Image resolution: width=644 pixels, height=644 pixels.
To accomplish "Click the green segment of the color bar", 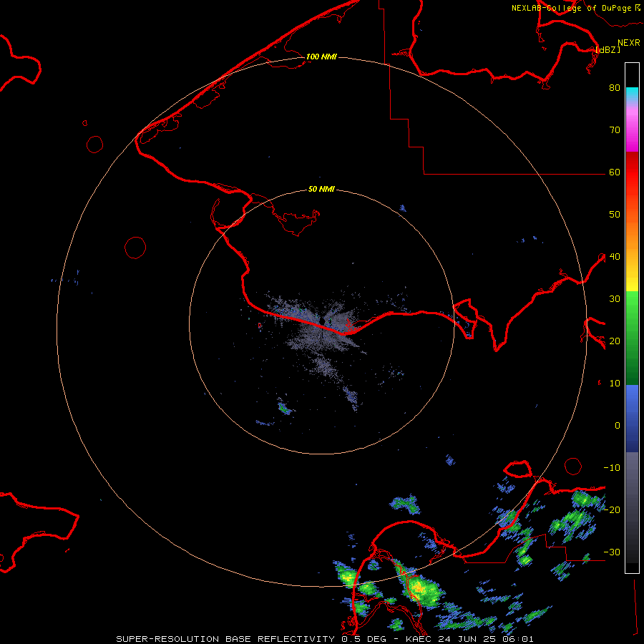I will point(632,338).
